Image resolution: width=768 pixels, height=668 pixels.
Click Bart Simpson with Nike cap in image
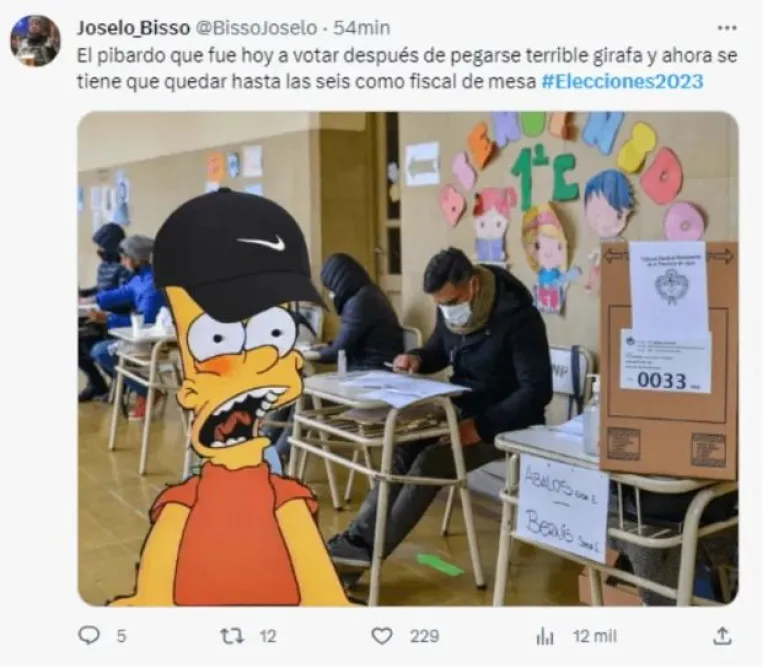click(x=235, y=397)
